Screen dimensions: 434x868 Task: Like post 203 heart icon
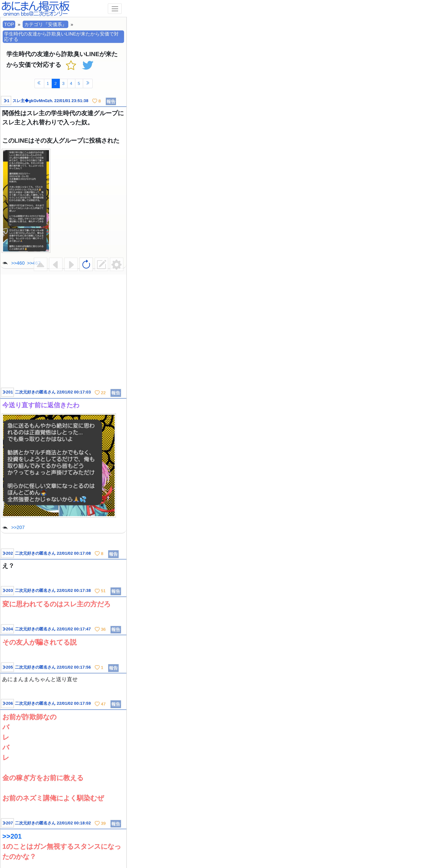coord(97,591)
